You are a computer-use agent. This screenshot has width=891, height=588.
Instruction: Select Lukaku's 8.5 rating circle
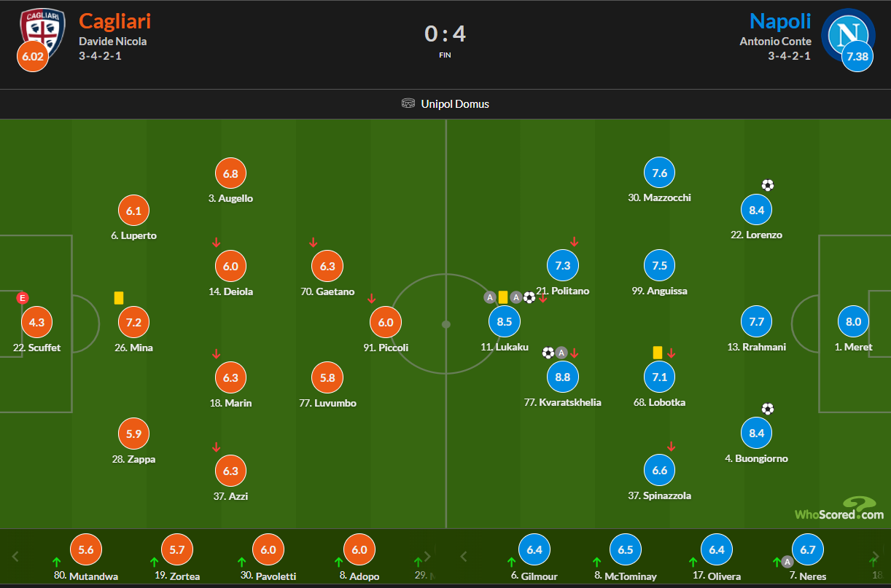click(504, 321)
